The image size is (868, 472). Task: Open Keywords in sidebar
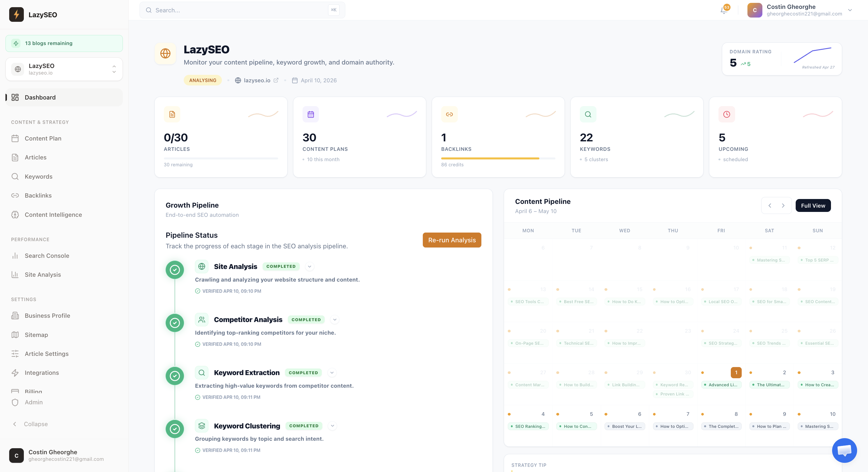(64, 176)
